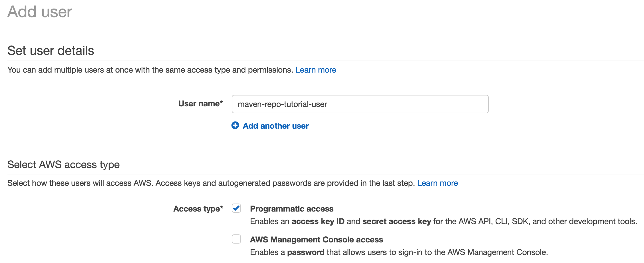Screen dimensions: 644x263
Task: Click the Add user page title
Action: [x=40, y=12]
